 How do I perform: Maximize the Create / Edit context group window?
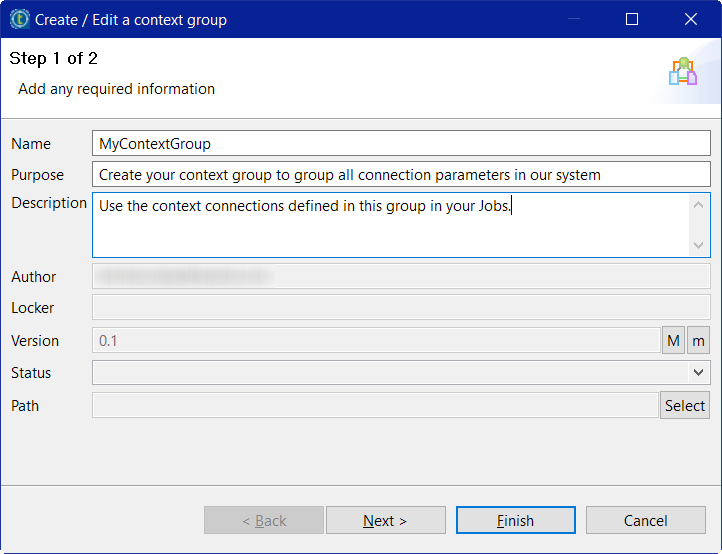click(632, 19)
